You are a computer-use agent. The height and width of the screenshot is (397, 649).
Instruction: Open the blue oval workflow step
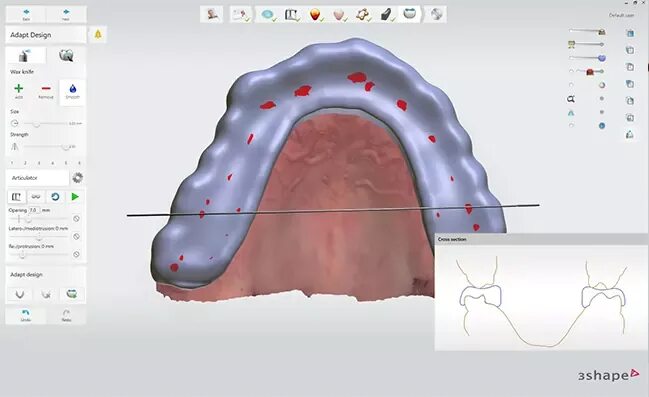click(x=268, y=14)
